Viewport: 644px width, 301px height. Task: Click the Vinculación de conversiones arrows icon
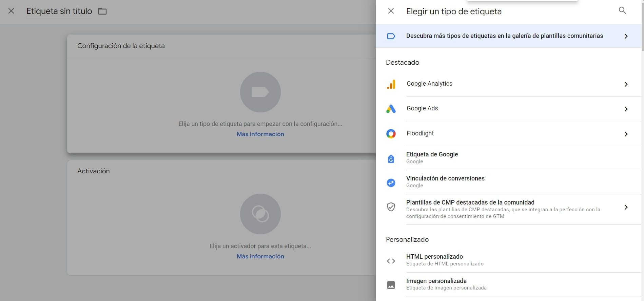391,183
